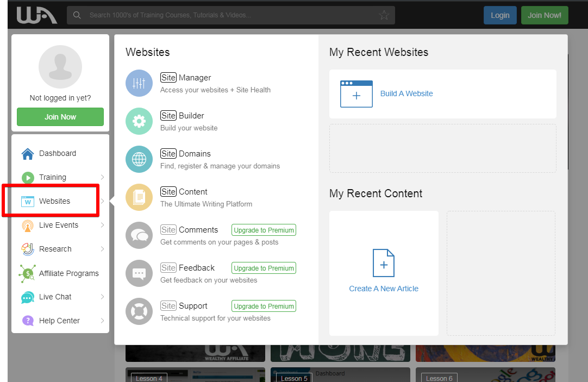
Task: Click the Affiliate Programs dollar icon
Action: (x=27, y=273)
